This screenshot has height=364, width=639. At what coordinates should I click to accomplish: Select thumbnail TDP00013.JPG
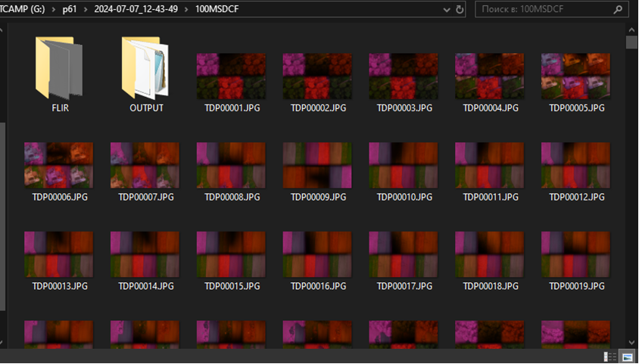click(59, 254)
